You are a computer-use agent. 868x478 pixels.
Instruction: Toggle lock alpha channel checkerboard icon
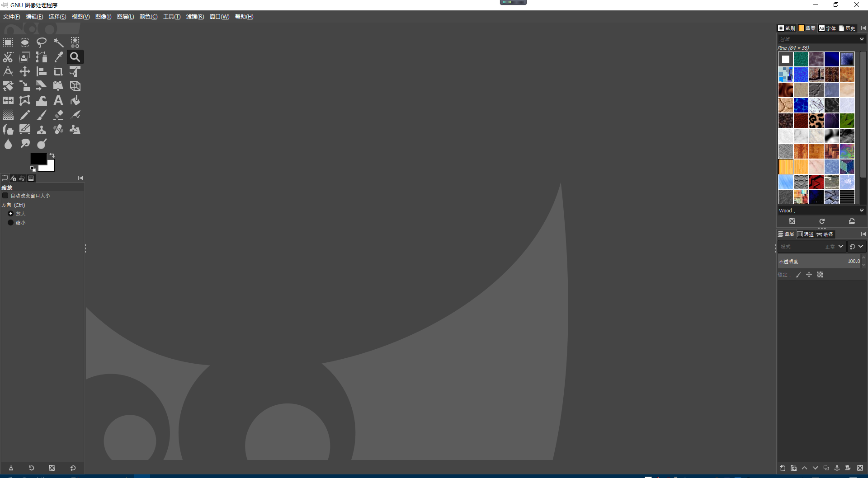click(x=820, y=275)
